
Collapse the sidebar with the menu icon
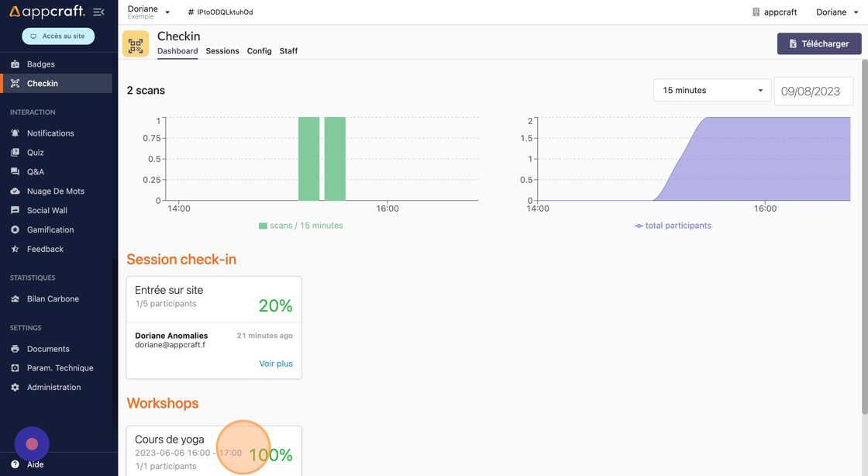pos(98,12)
